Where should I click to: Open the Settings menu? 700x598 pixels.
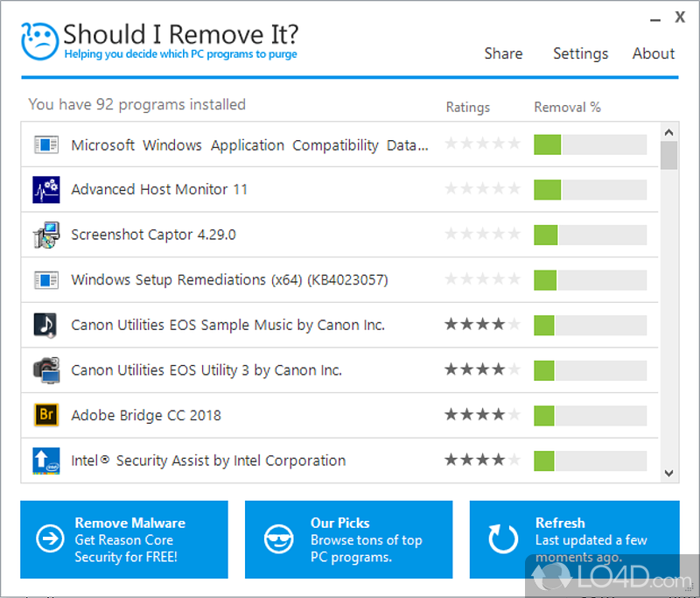click(580, 54)
